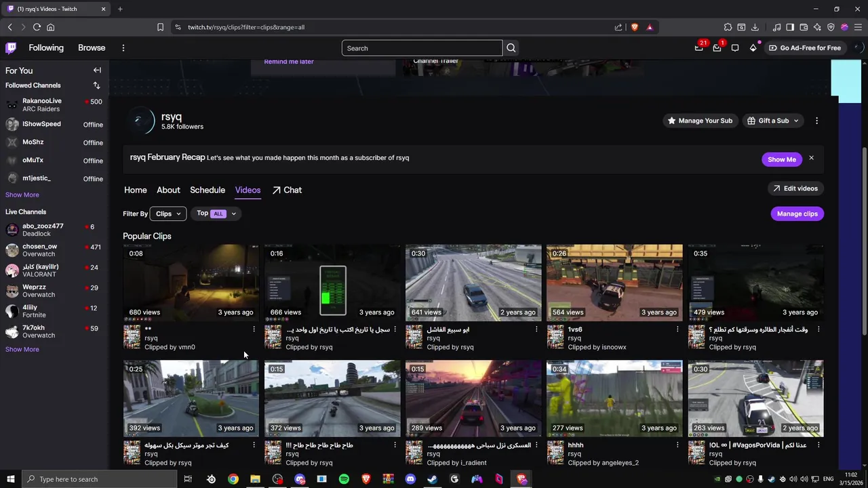Viewport: 868px width, 488px height.
Task: Click the rsyq channel name heading
Action: 172,117
